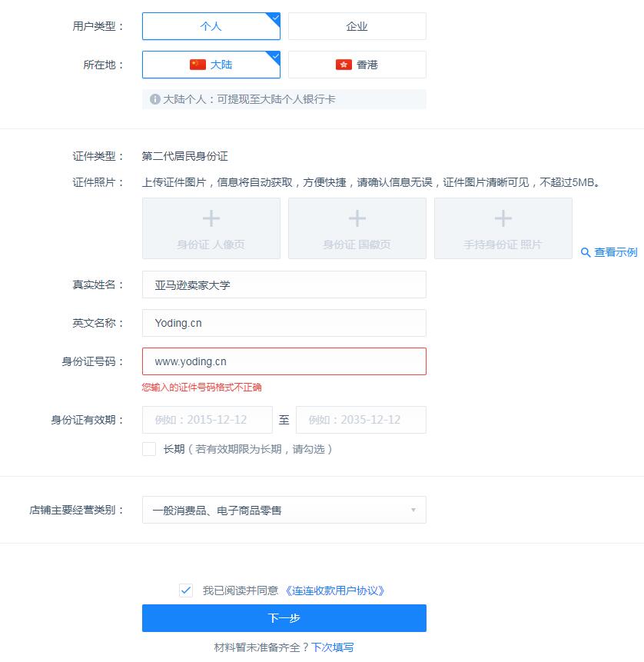Click the China flag icon

tap(198, 65)
